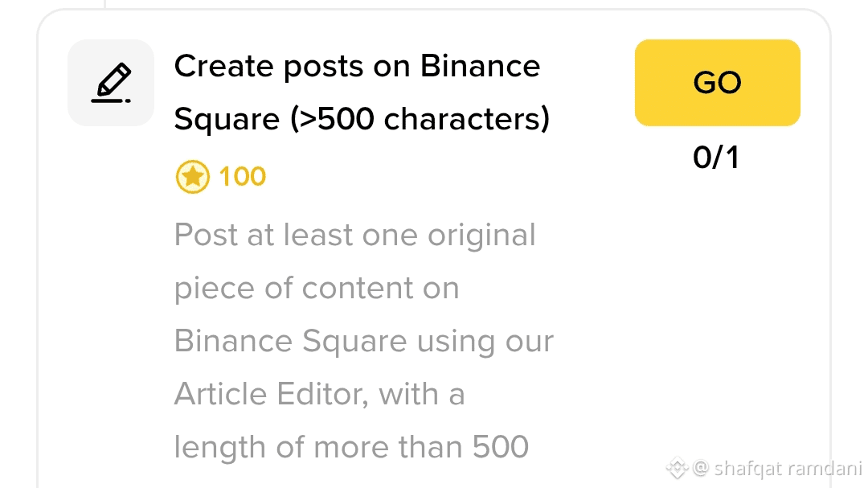Click the words 'Article Editor' in description
This screenshot has width=868, height=488.
point(272,395)
